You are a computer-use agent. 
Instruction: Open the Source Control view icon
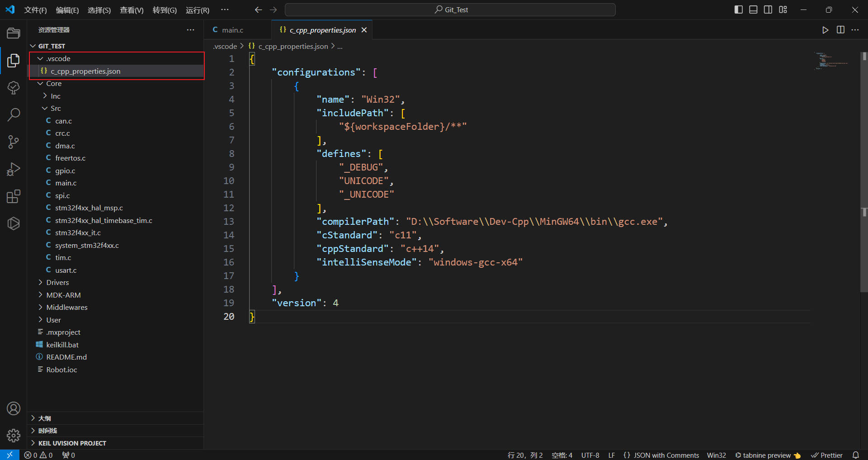pos(14,142)
